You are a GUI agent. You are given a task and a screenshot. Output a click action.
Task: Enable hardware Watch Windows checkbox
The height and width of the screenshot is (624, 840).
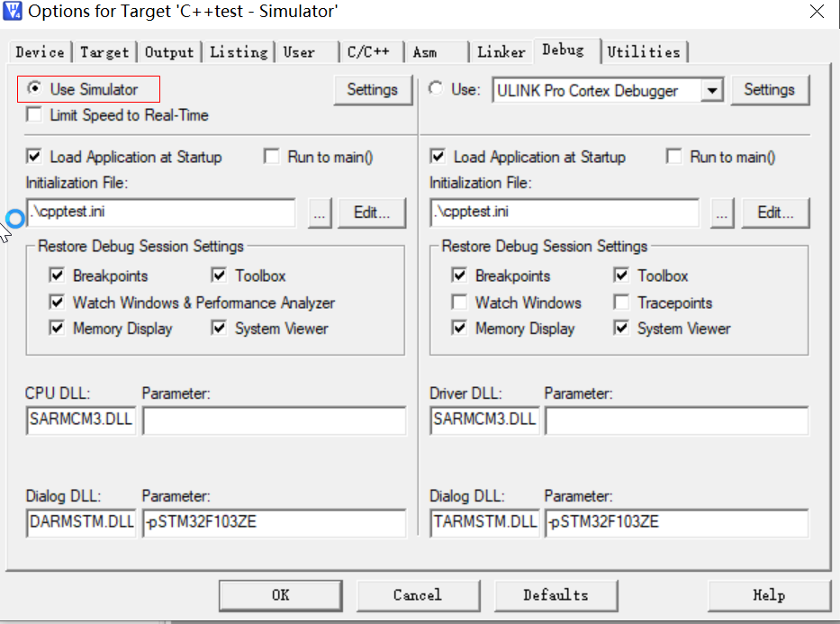(459, 302)
